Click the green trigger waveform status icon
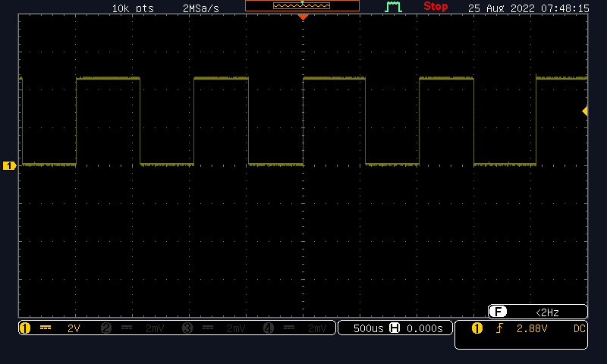Image resolution: width=607 pixels, height=364 pixels. [393, 7]
